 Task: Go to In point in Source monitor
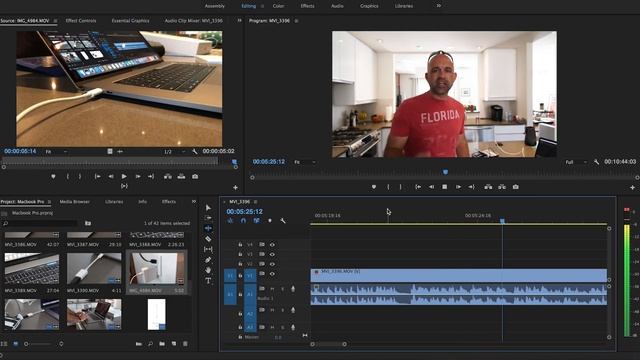click(x=98, y=176)
